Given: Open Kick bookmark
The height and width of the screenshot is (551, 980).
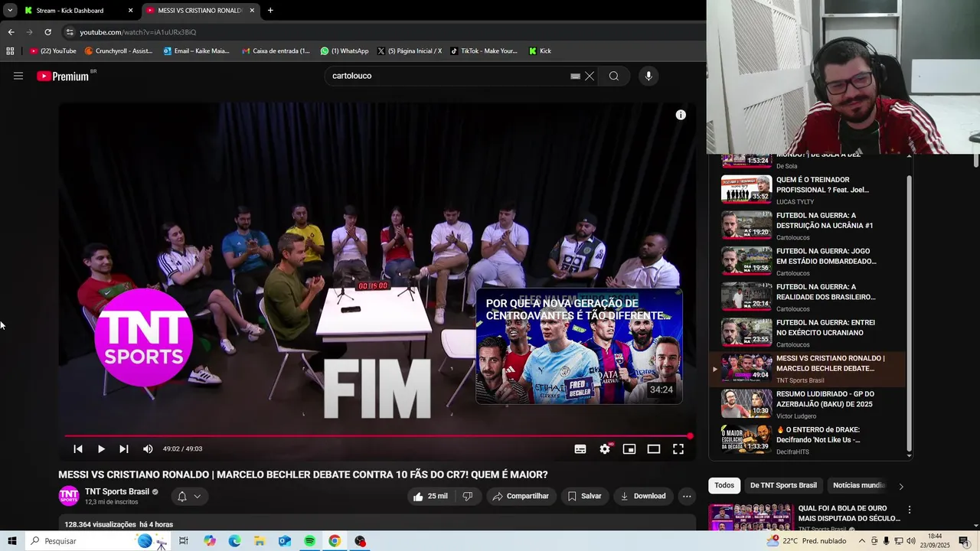Looking at the screenshot, I should pos(540,51).
